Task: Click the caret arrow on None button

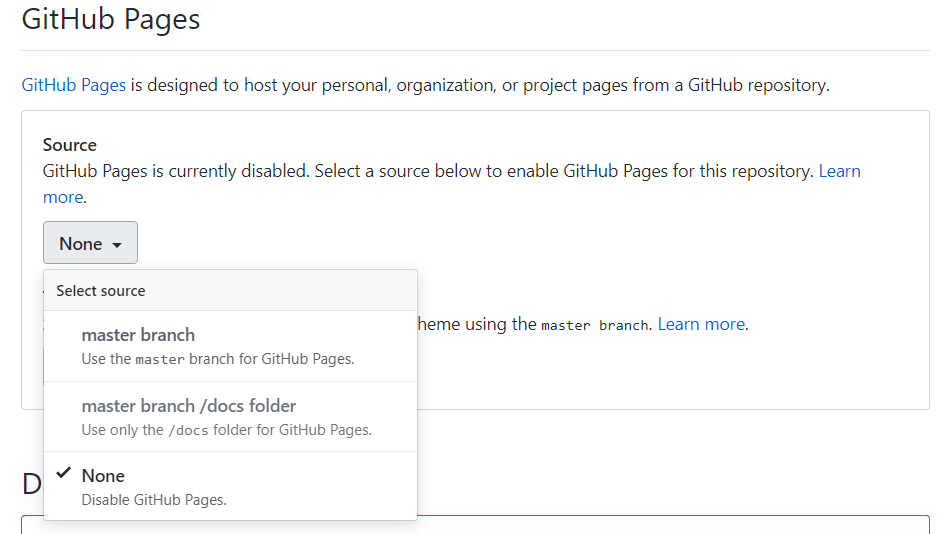Action: (x=117, y=245)
